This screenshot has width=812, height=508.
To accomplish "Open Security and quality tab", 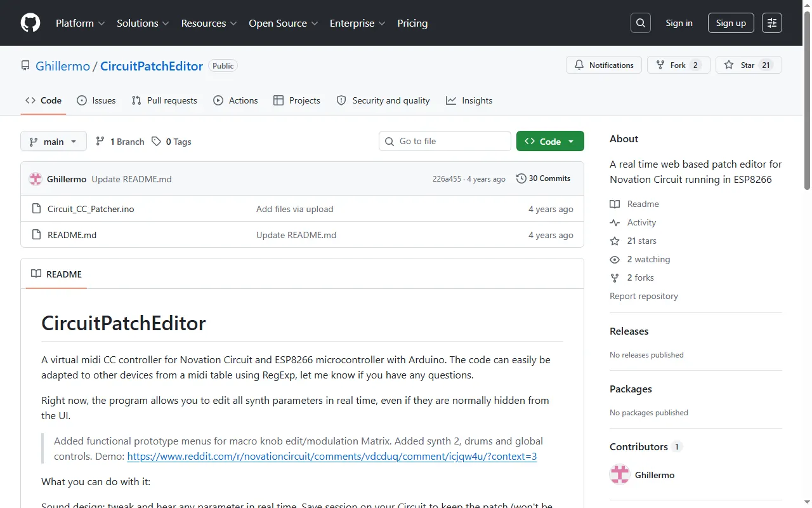I will (383, 100).
